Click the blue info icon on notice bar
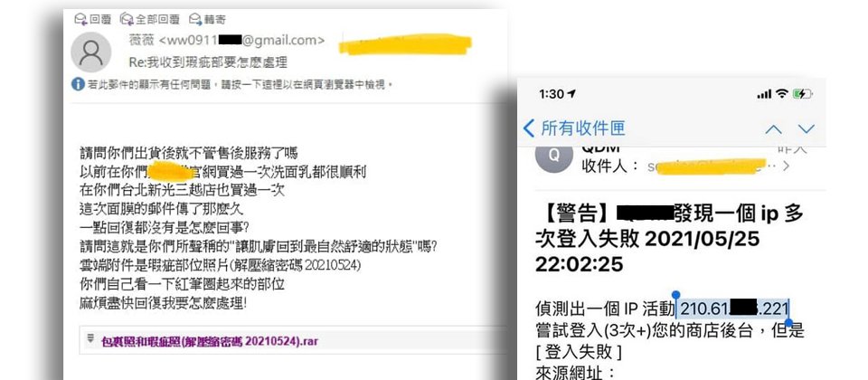Image resolution: width=868 pixels, height=380 pixels. coord(78,85)
